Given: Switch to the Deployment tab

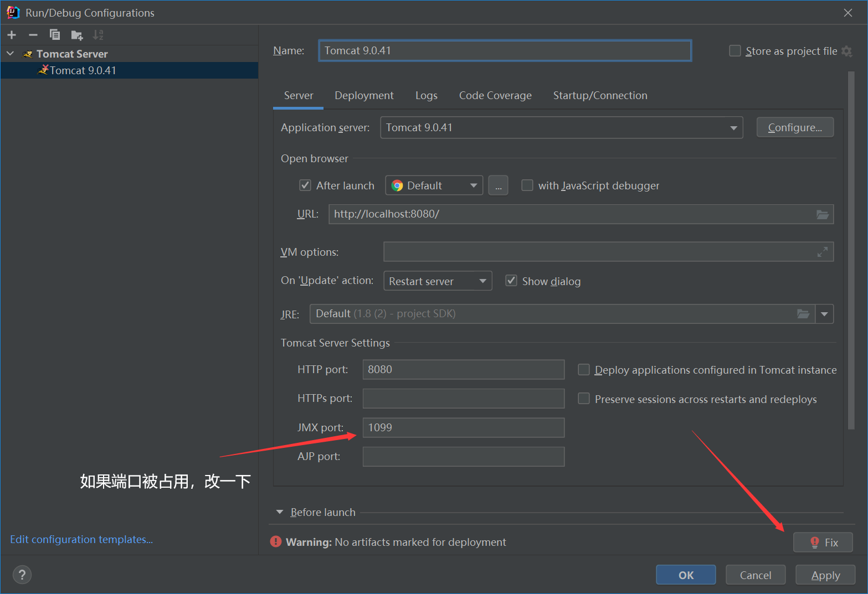Looking at the screenshot, I should coord(364,95).
